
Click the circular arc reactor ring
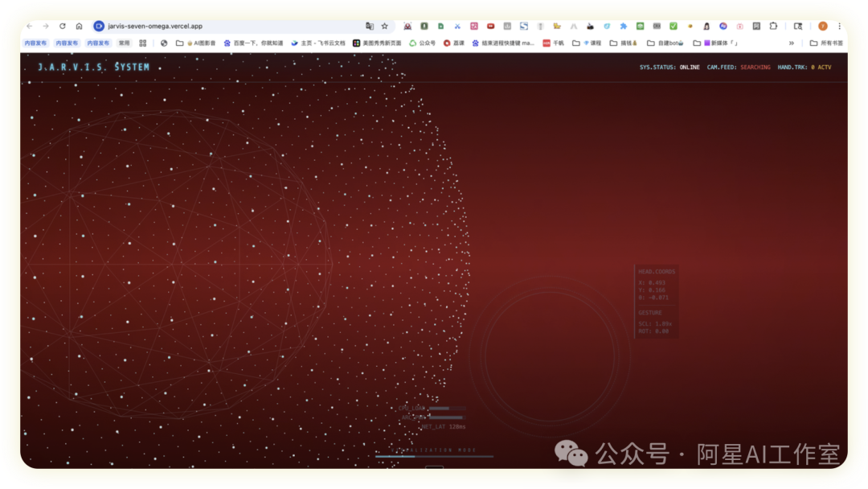click(550, 356)
